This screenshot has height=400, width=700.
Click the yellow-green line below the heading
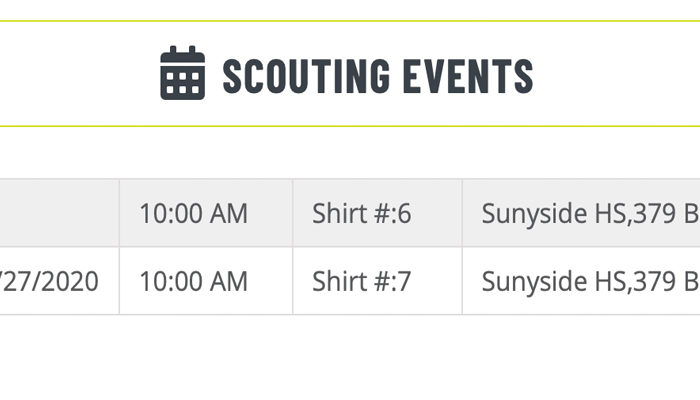pyautogui.click(x=350, y=126)
